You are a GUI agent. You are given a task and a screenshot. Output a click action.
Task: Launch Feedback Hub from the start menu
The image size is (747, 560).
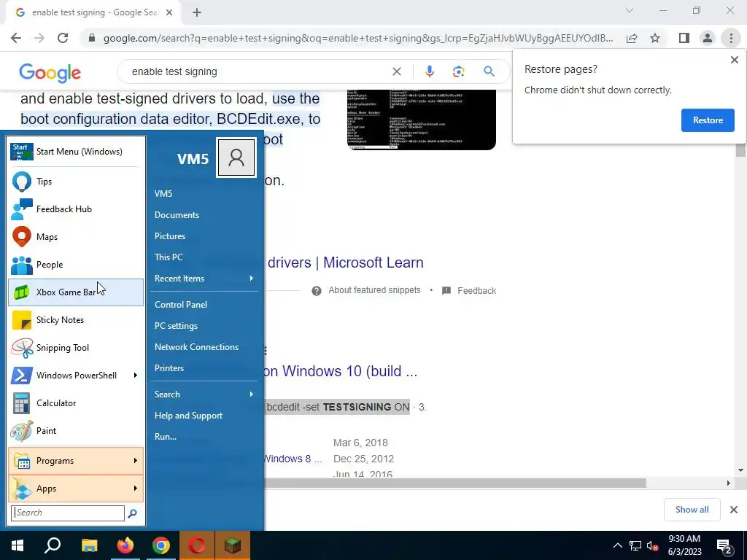[x=76, y=209]
